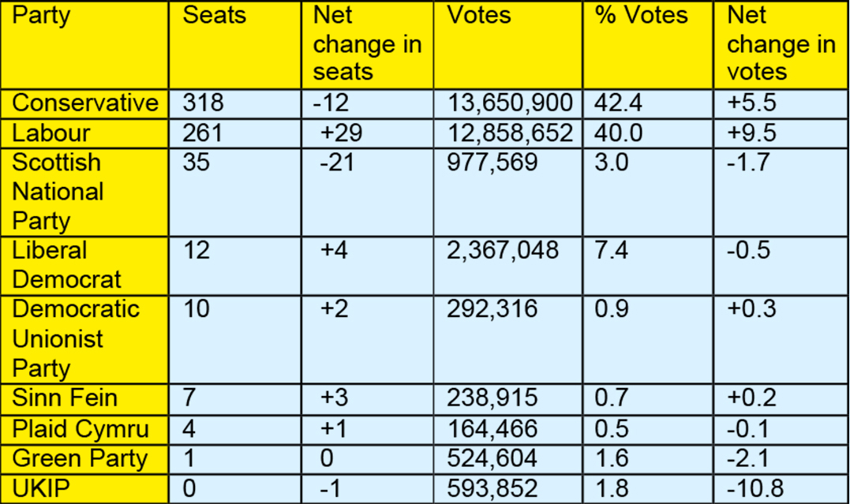The width and height of the screenshot is (850, 504).
Task: Click the Plaid Cymru name cell
Action: [x=84, y=431]
